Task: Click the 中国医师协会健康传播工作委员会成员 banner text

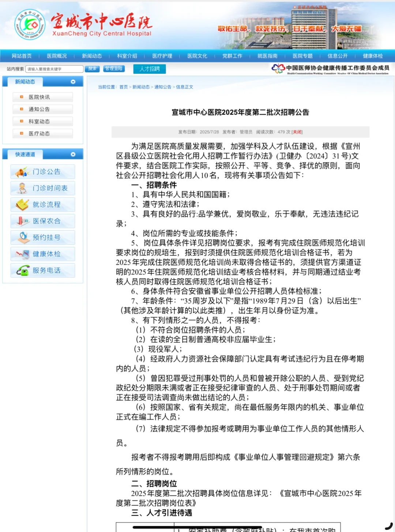Action: click(338, 68)
